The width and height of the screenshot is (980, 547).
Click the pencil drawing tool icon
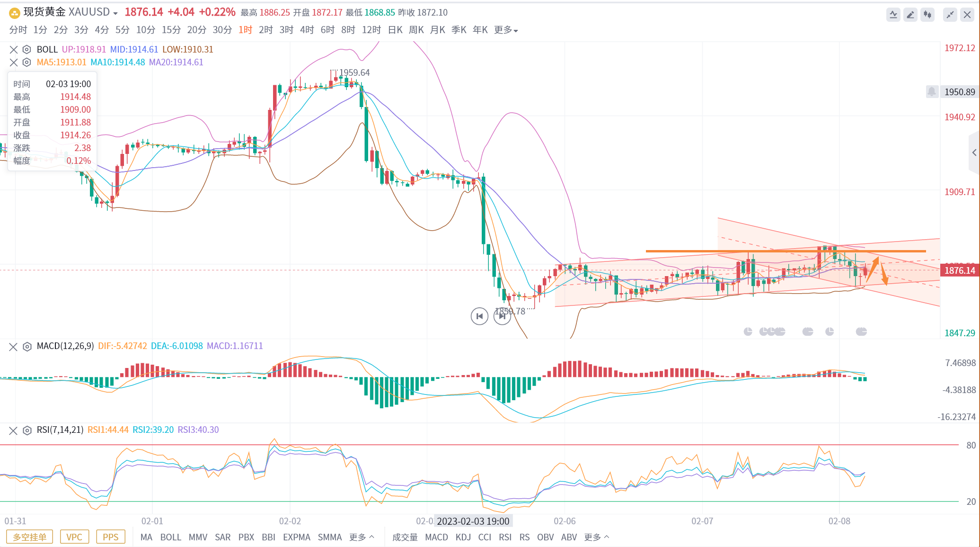910,15
